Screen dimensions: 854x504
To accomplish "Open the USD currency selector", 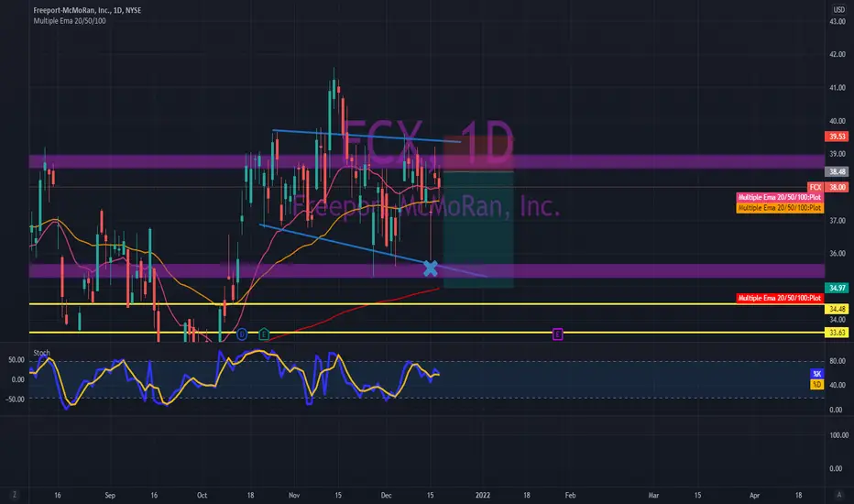I will point(838,10).
